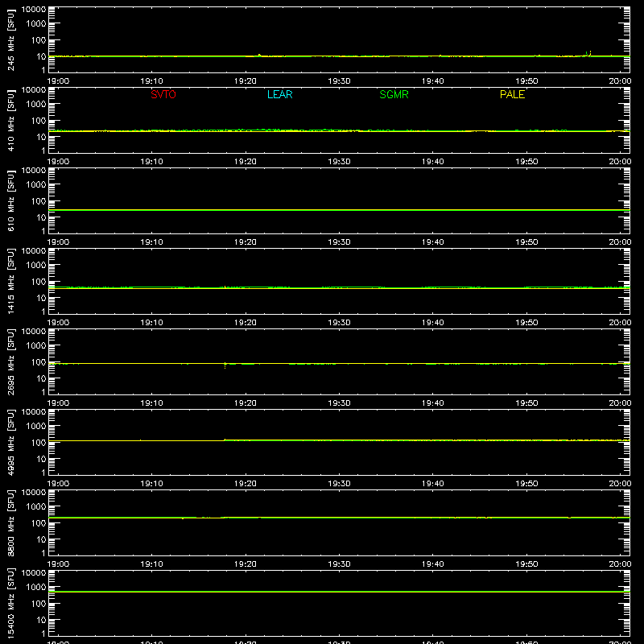The width and height of the screenshot is (644, 644).
Task: Click the 19:20 tick under the 2695 MHz plot
Action: coord(246,403)
